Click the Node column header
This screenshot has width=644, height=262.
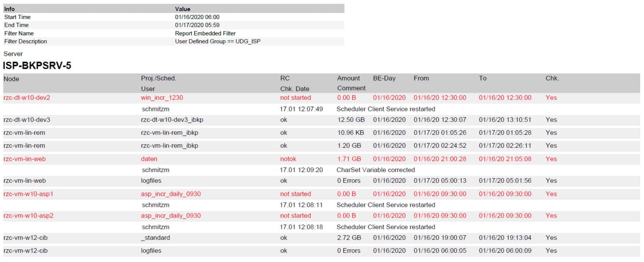11,79
